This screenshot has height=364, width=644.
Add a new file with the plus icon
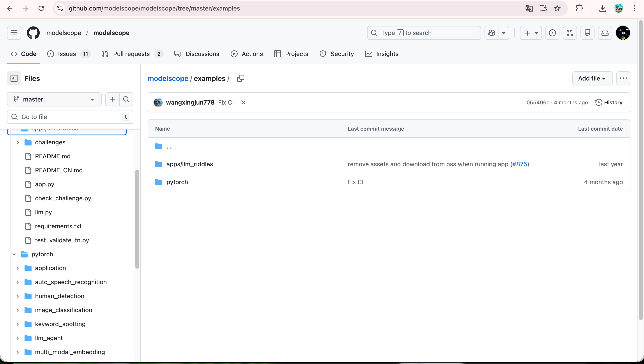(x=112, y=99)
